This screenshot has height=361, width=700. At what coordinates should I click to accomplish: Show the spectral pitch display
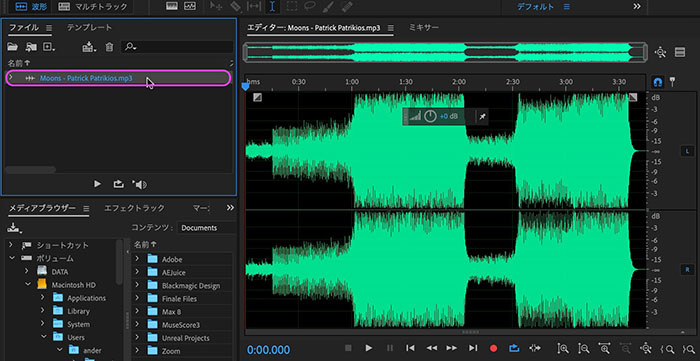pos(190,7)
